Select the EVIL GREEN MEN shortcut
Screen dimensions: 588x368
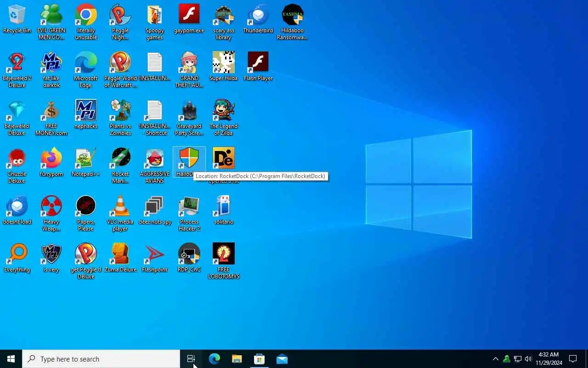click(x=51, y=22)
